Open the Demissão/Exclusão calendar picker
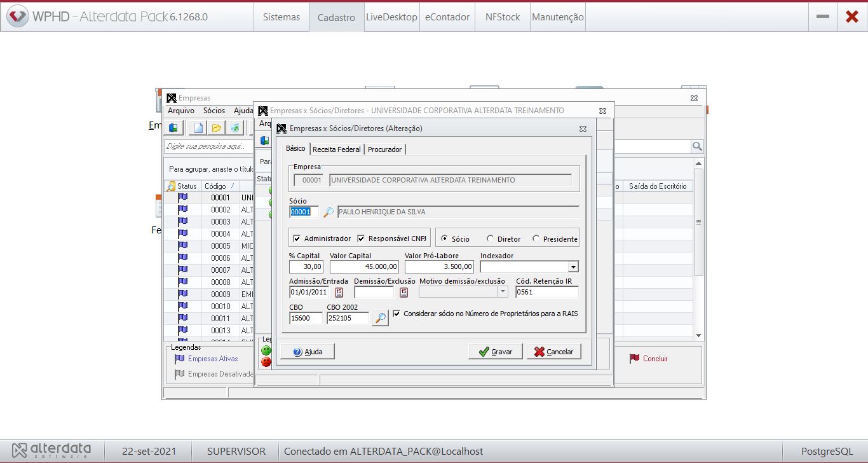868x463 pixels. tap(403, 293)
